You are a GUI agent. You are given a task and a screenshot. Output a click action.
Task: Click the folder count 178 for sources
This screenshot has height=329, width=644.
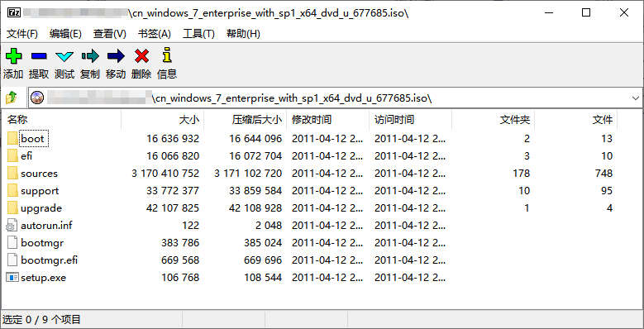point(521,174)
